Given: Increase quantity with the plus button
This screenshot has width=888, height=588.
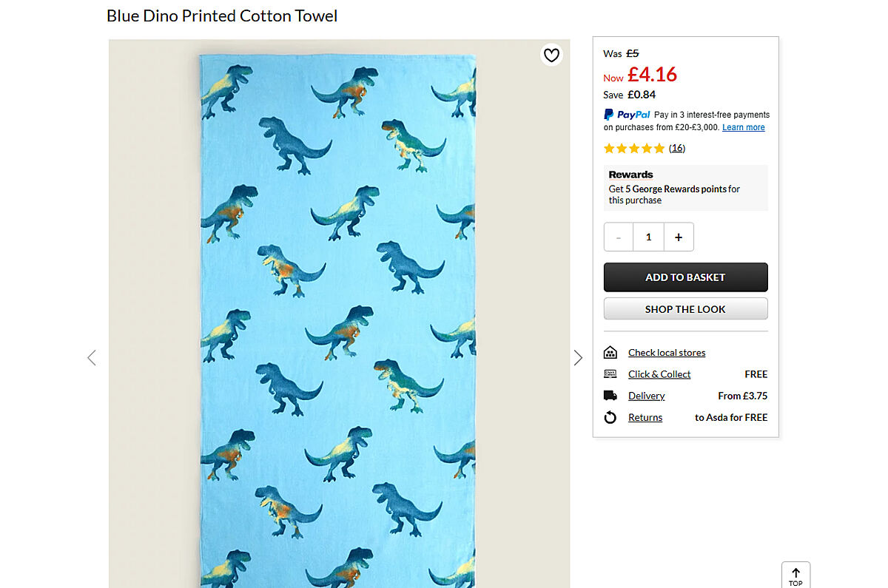Looking at the screenshot, I should pos(679,237).
